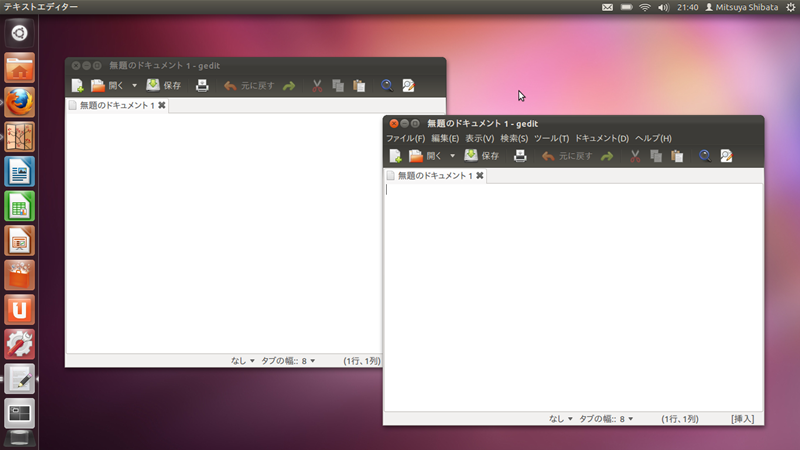Copy icon in background gedit window

[338, 86]
